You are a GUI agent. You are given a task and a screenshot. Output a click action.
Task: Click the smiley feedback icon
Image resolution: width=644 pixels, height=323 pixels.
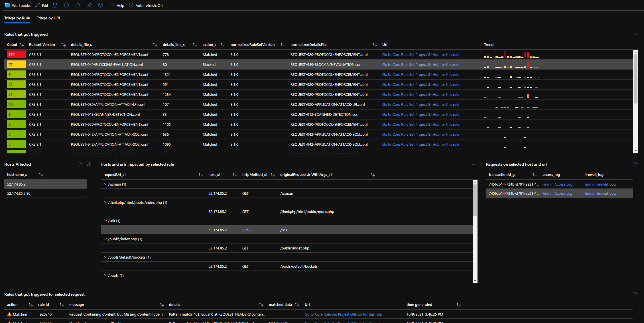[101, 5]
